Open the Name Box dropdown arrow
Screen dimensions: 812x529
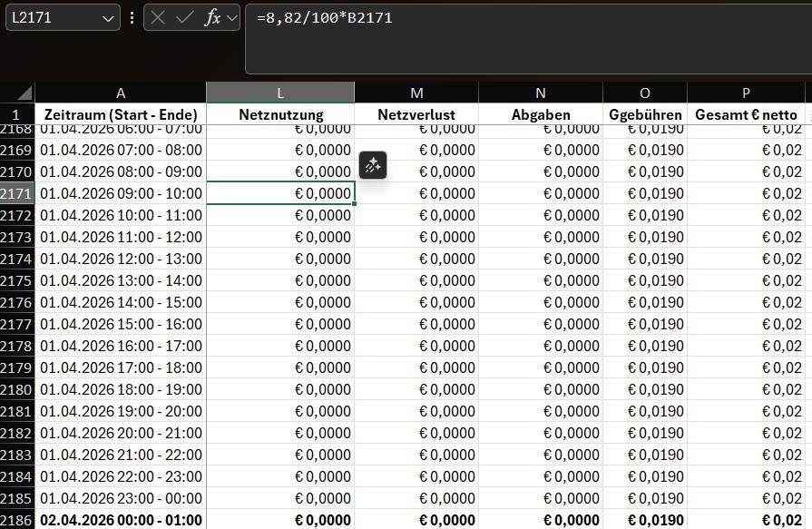108,18
